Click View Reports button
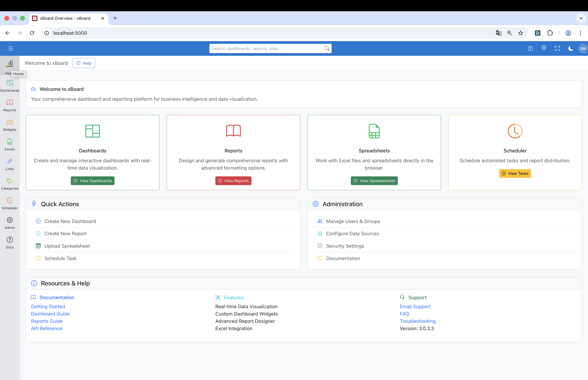Image resolution: width=588 pixels, height=380 pixels. pos(233,181)
